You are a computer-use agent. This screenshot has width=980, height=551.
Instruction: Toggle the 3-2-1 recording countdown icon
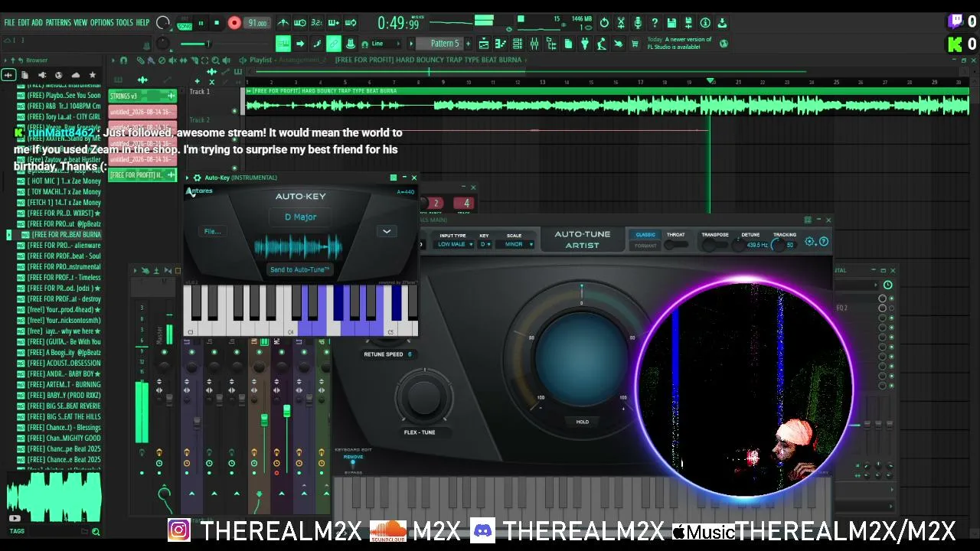tap(317, 23)
